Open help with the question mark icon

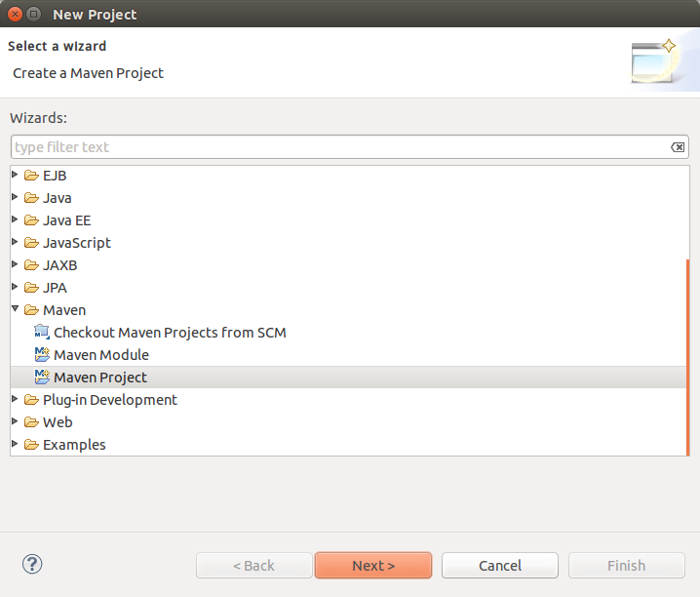coord(32,564)
